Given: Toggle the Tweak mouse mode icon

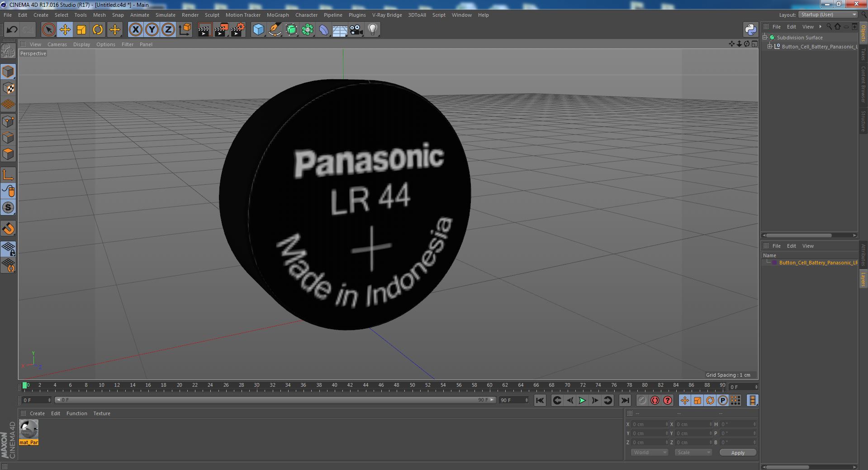Looking at the screenshot, I should [x=8, y=191].
